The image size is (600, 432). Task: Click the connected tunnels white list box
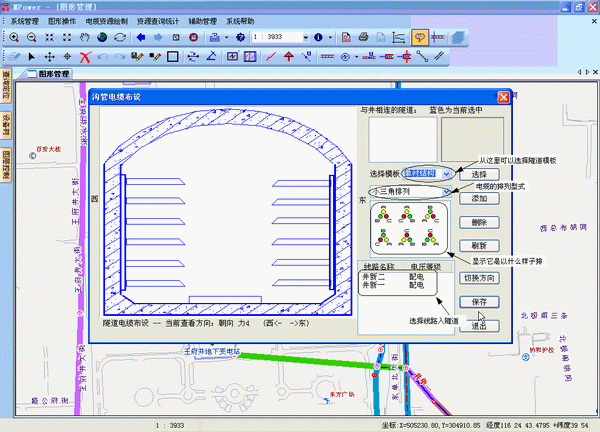click(403, 140)
